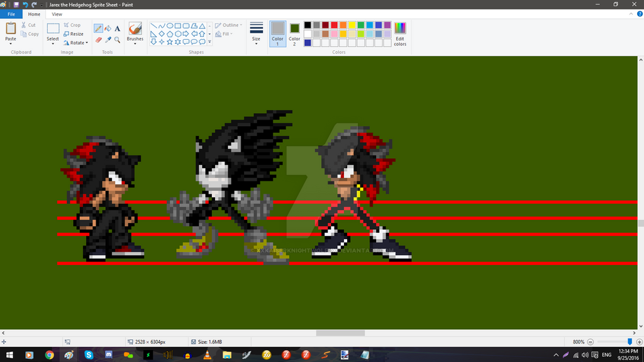Image resolution: width=644 pixels, height=362 pixels.
Task: Open the shape Fill dropdown
Action: (224, 34)
